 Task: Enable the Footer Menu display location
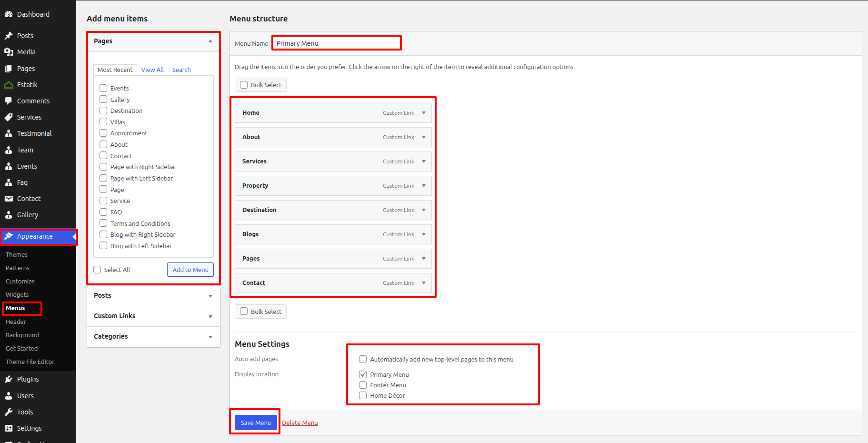(x=363, y=385)
